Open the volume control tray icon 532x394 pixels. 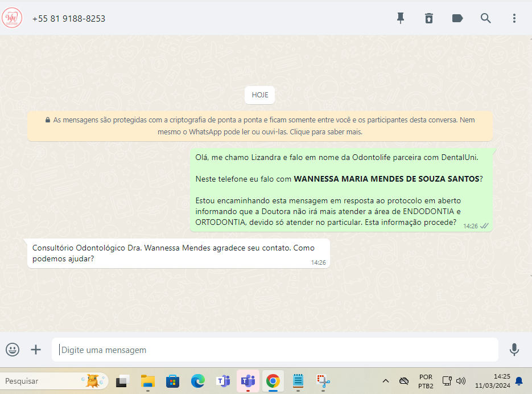click(x=461, y=381)
